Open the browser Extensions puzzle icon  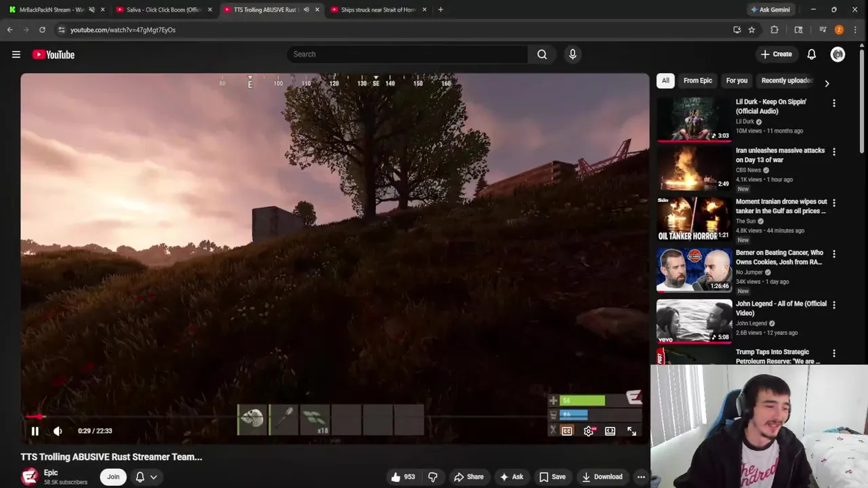click(774, 30)
